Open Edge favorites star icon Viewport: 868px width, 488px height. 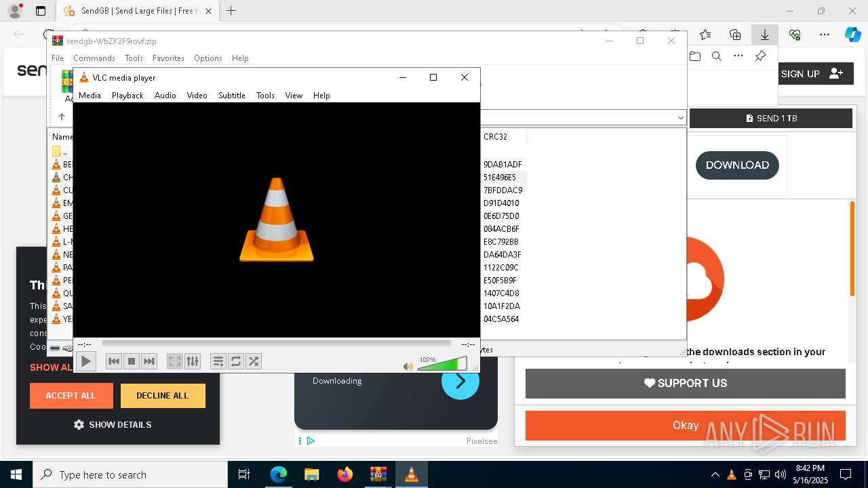click(705, 35)
